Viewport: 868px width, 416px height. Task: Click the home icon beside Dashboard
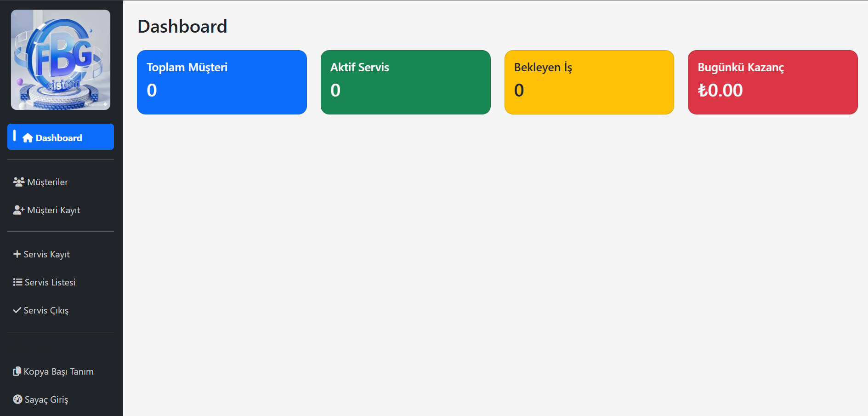click(28, 138)
